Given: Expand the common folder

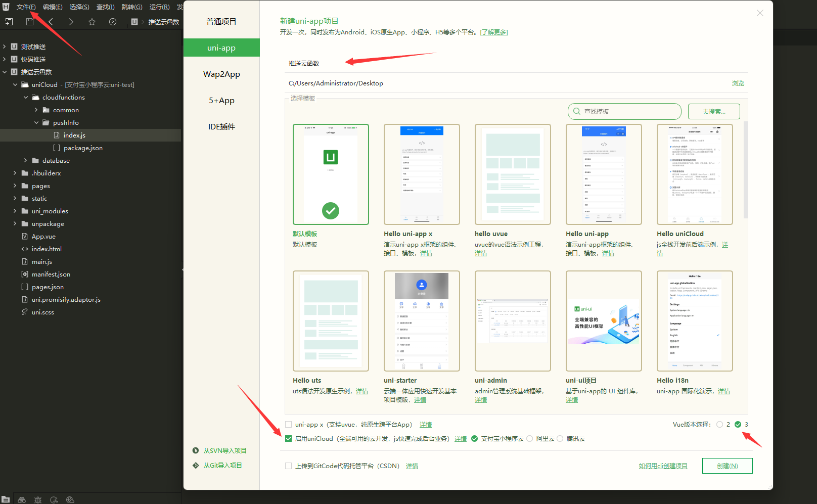Looking at the screenshot, I should click(x=36, y=110).
